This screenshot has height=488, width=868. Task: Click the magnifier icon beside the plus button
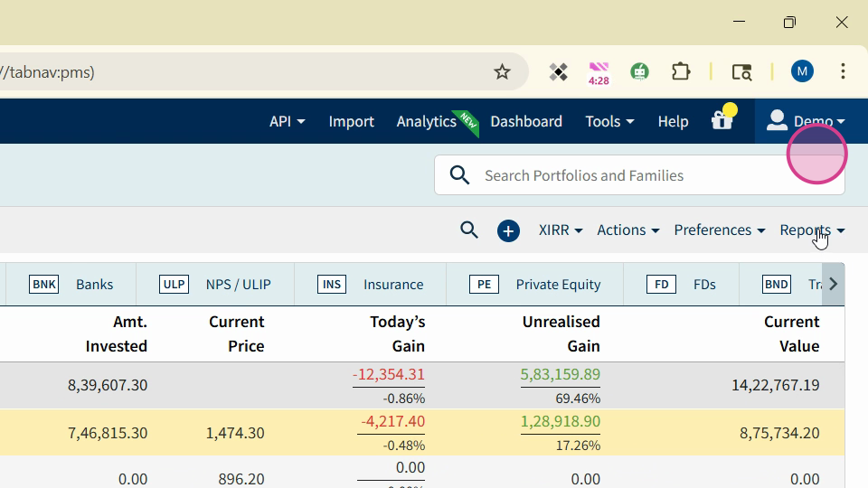coord(469,230)
